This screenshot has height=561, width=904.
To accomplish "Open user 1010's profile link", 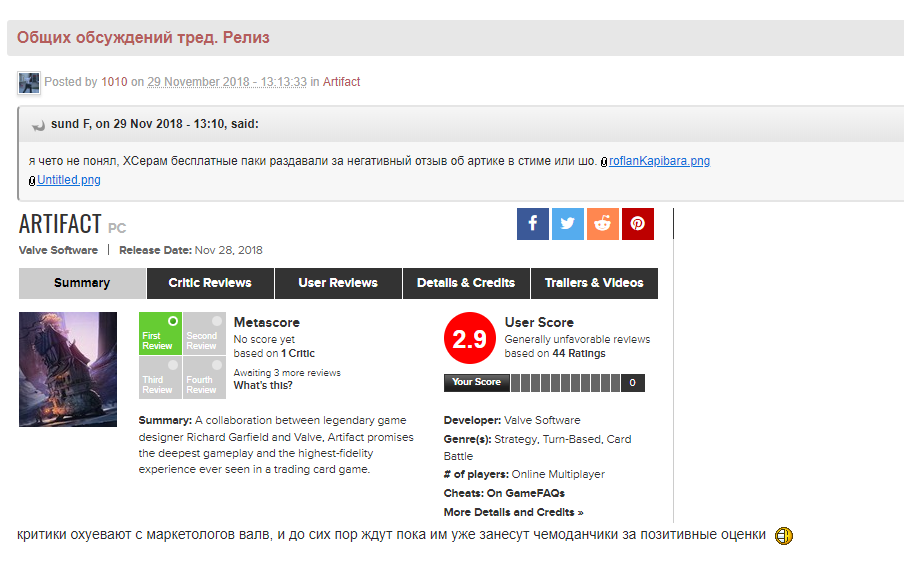I will [114, 82].
